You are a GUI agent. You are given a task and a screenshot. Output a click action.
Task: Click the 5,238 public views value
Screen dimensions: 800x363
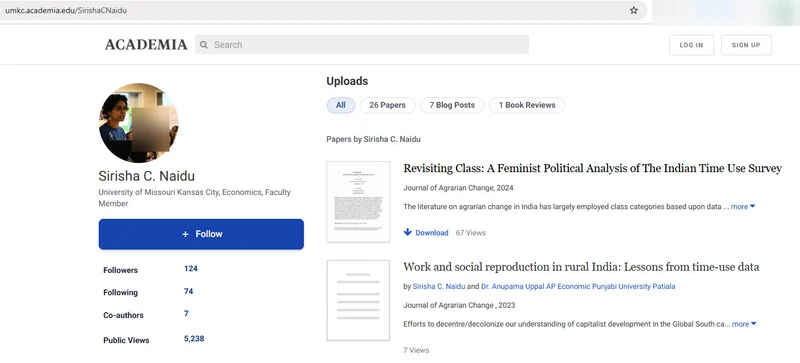point(194,338)
